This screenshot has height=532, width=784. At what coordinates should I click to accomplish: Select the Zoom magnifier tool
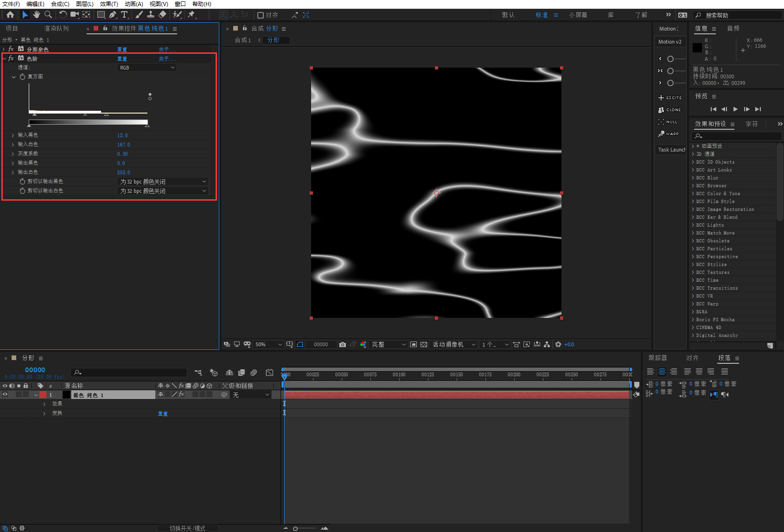click(x=48, y=15)
